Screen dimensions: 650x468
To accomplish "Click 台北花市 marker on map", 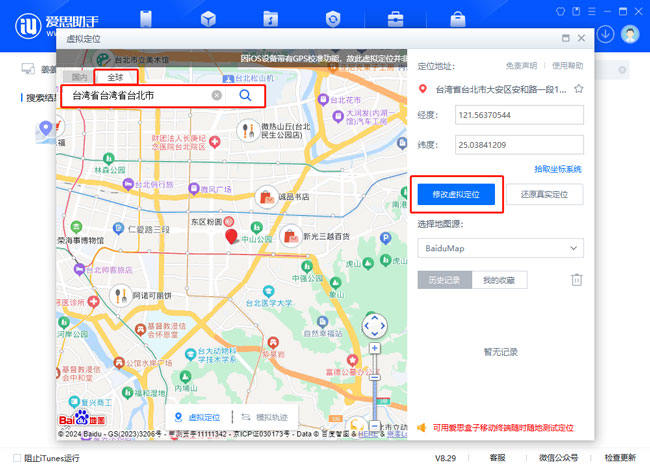I will click(x=323, y=100).
